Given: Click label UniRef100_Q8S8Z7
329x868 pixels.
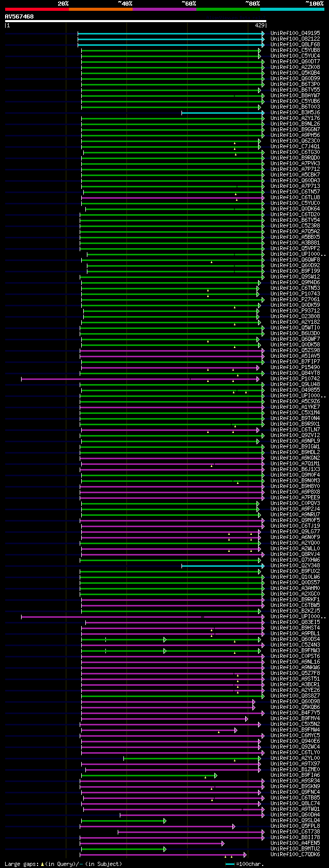Looking at the screenshot, I should point(295,696).
